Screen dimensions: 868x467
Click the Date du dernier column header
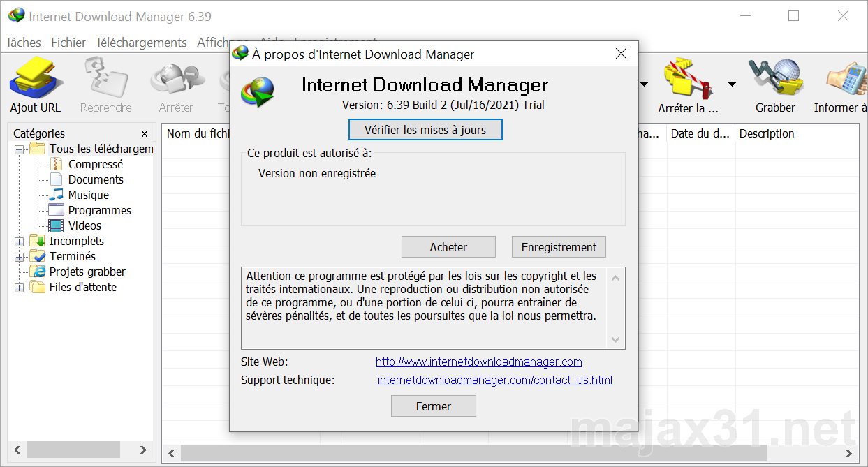[700, 133]
